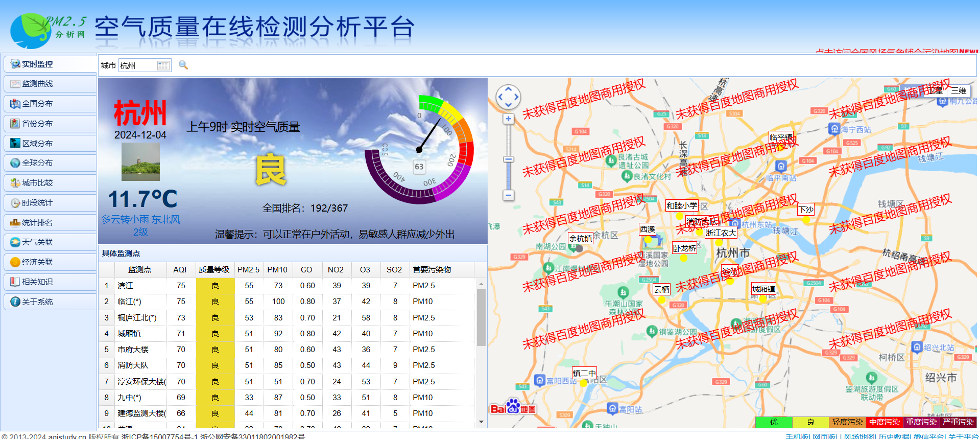Image resolution: width=980 pixels, height=439 pixels.
Task: Click the map zoom-in plus button
Action: tap(508, 119)
